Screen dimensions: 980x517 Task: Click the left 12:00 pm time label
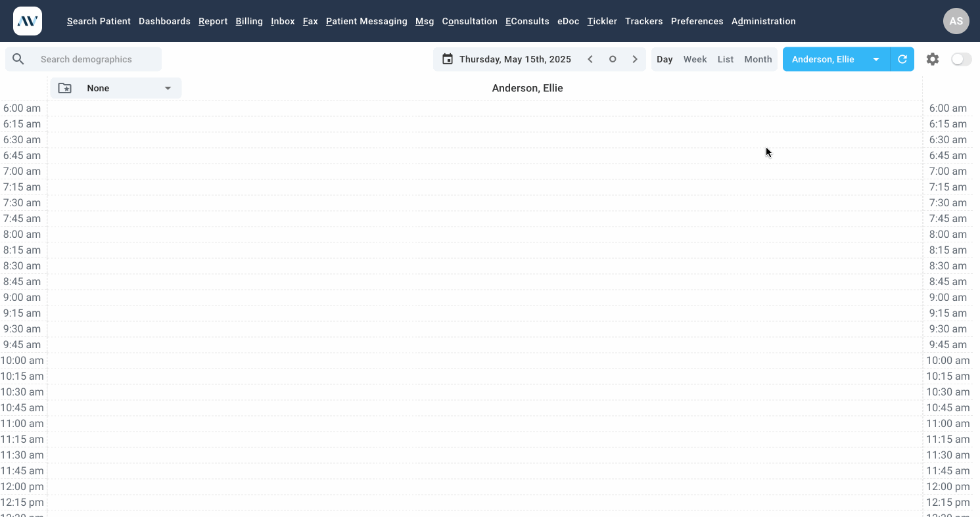(22, 487)
